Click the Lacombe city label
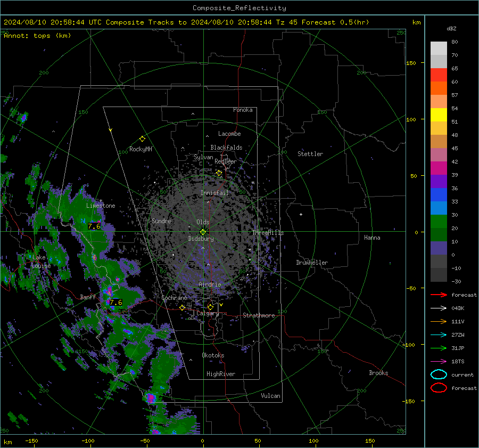The width and height of the screenshot is (479, 448). tap(229, 134)
